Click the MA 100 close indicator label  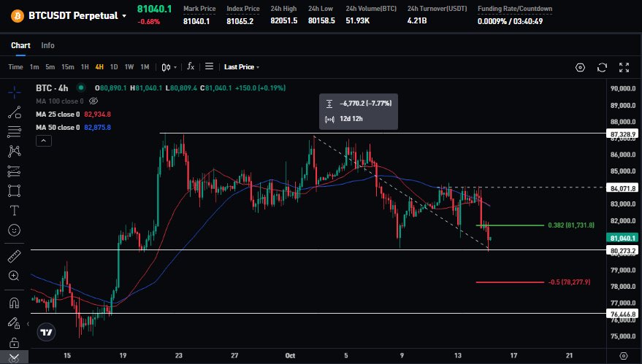pyautogui.click(x=59, y=101)
